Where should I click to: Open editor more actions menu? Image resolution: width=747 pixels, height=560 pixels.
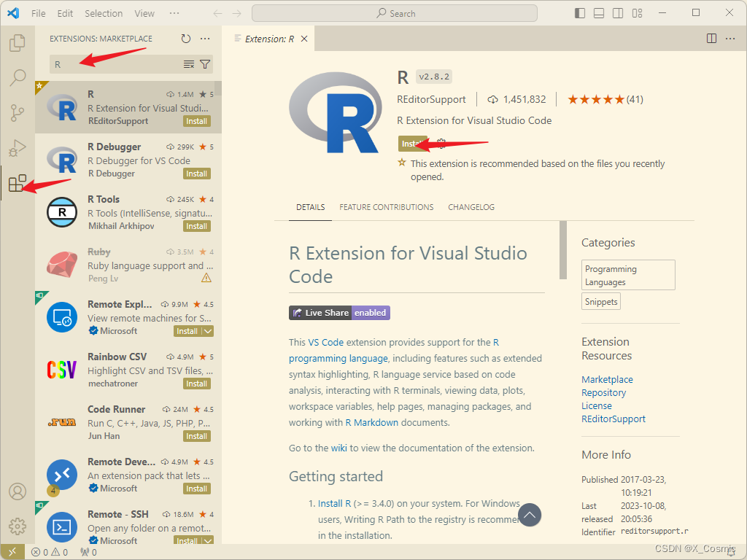click(x=729, y=39)
